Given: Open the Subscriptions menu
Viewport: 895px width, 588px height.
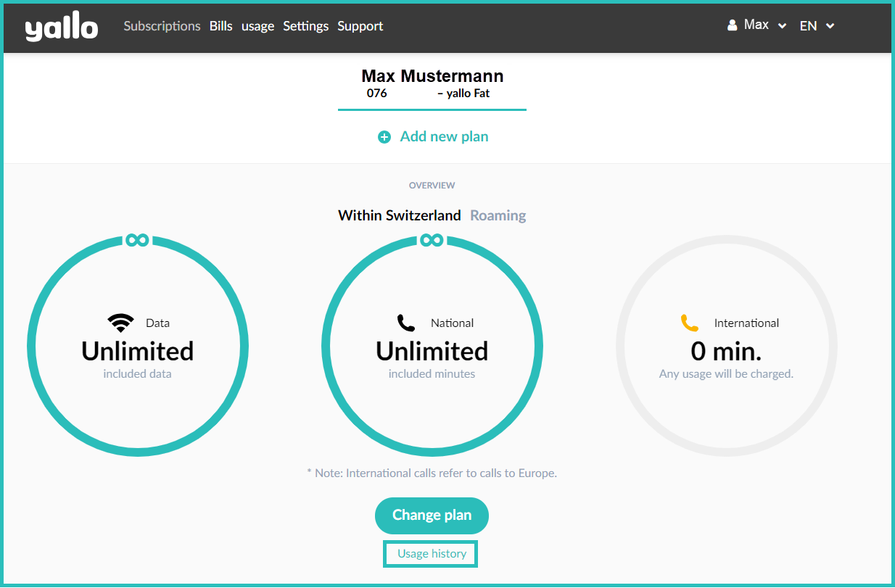Looking at the screenshot, I should 162,26.
